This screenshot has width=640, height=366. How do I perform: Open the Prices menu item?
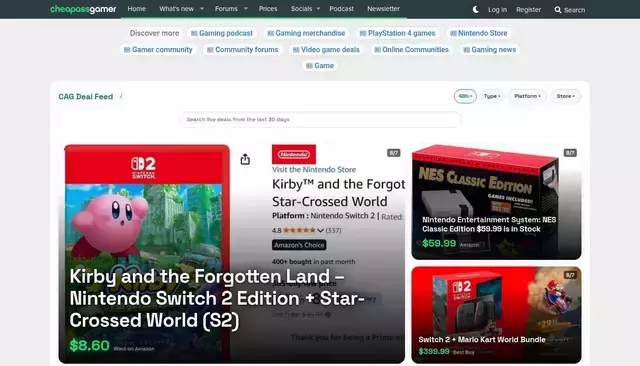[268, 9]
